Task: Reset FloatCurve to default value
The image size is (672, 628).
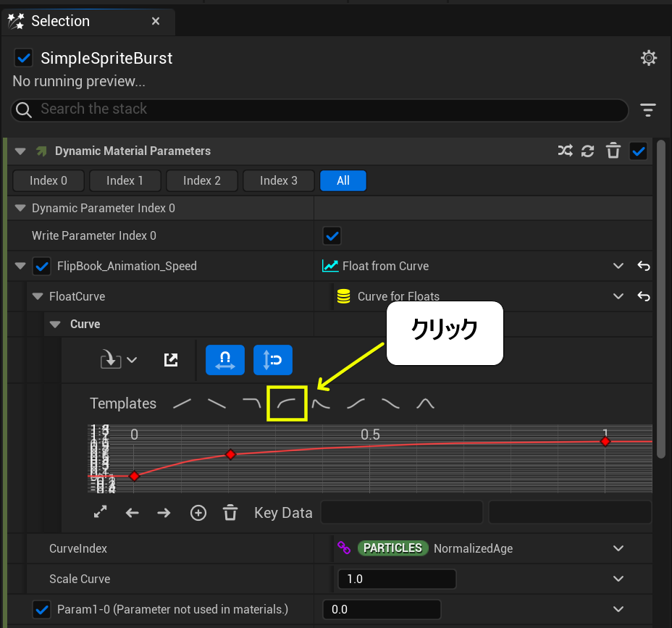Action: pos(643,296)
